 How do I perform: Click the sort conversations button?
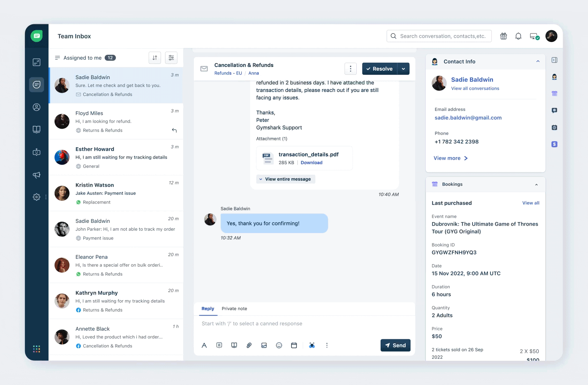coord(155,58)
